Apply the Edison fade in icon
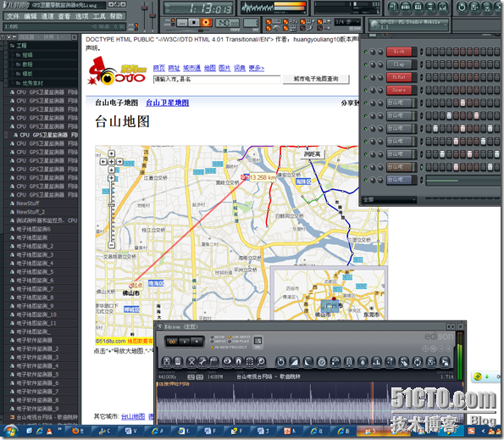 295,362
